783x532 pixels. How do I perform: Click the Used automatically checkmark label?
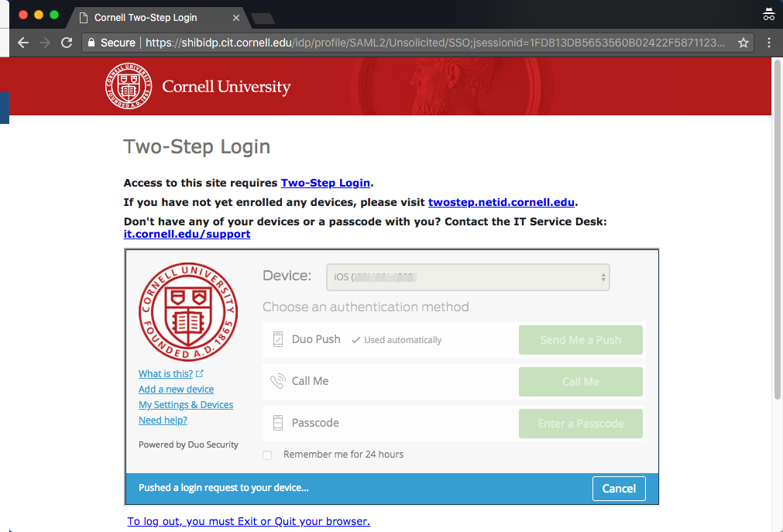click(x=397, y=340)
